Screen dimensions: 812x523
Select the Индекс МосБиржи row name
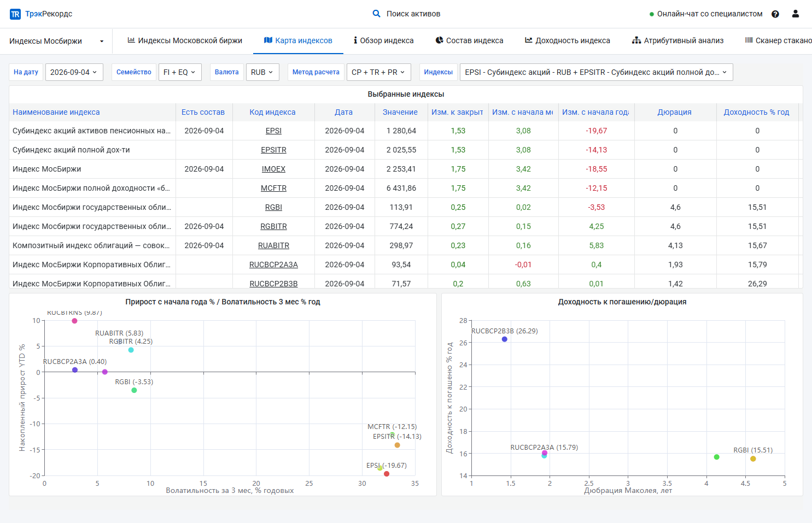[47, 169]
